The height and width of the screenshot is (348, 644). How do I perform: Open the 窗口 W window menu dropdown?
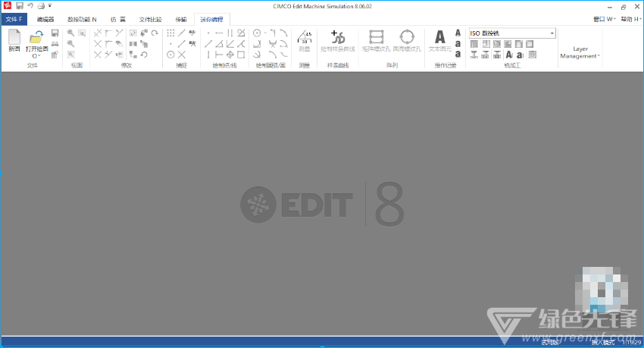[605, 19]
